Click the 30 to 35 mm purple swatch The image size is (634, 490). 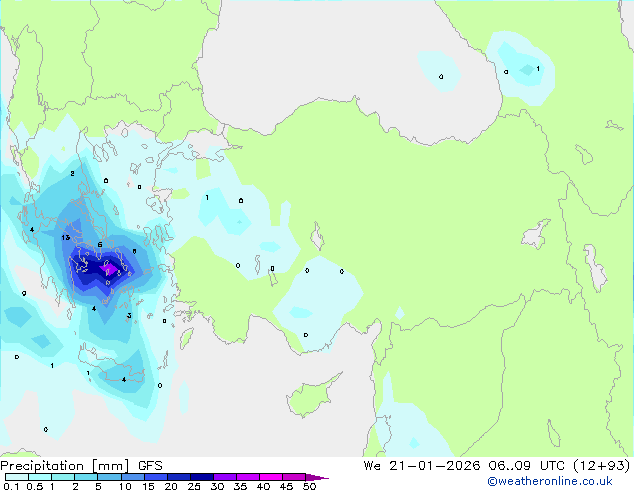coord(224,477)
